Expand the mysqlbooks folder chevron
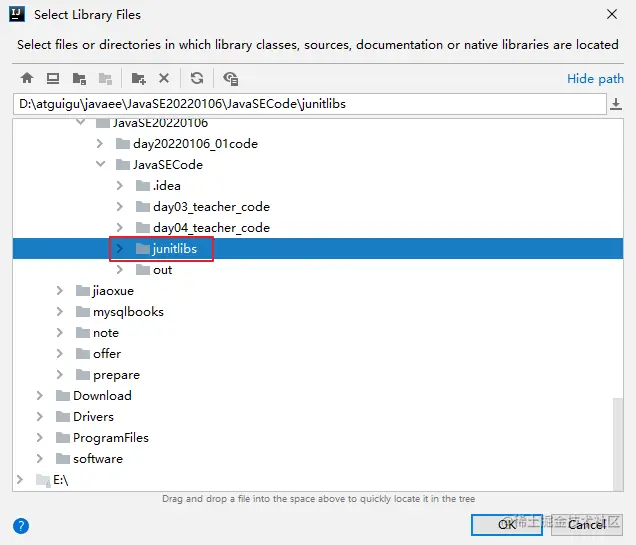636x545 pixels. pyautogui.click(x=60, y=311)
